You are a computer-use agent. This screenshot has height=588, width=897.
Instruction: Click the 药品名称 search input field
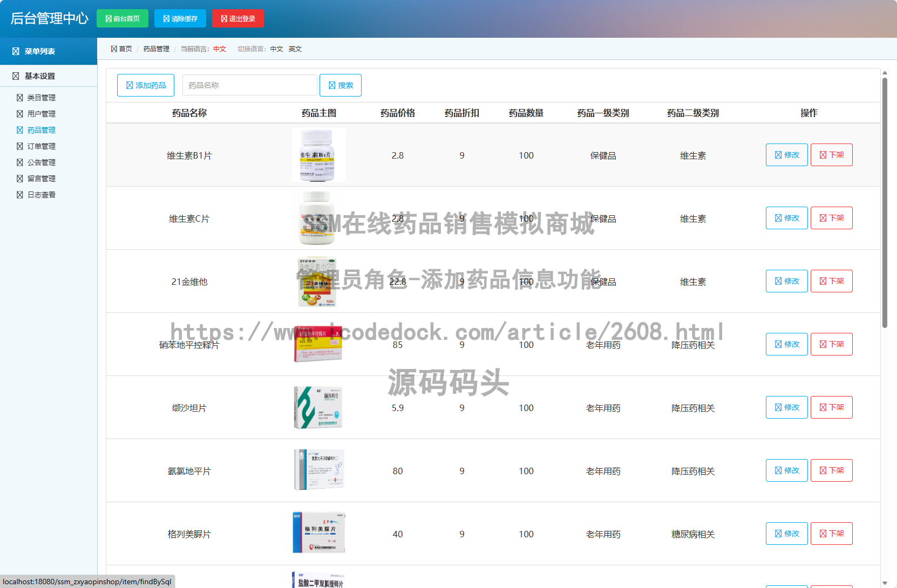(x=249, y=85)
